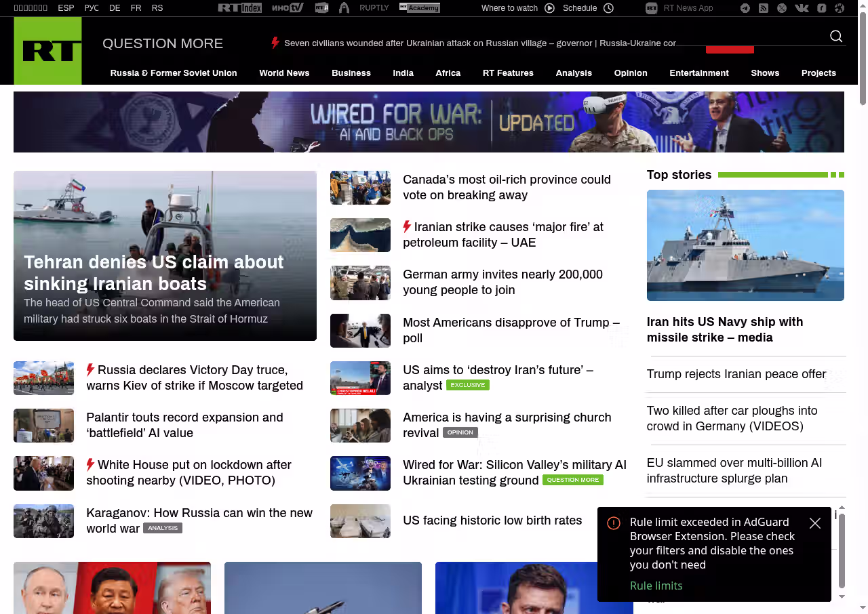Click the search magnifier icon
868x614 pixels.
(x=836, y=37)
